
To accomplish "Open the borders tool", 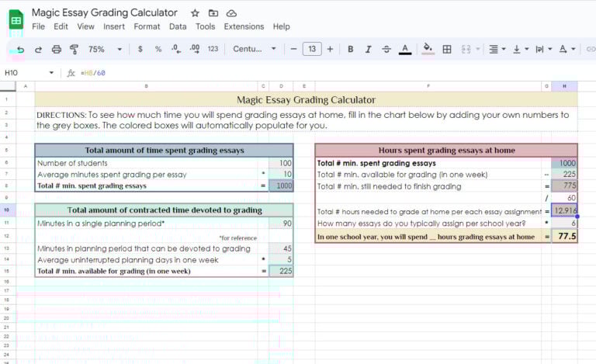I will tap(447, 49).
